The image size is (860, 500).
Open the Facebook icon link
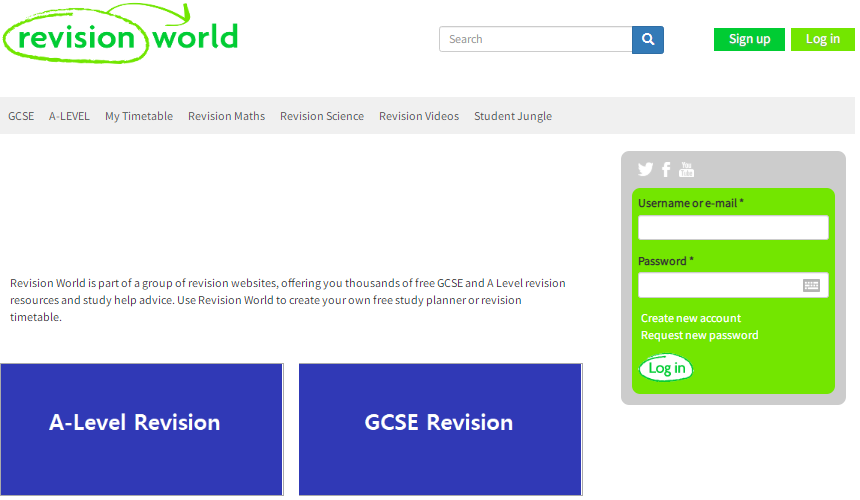tap(666, 169)
